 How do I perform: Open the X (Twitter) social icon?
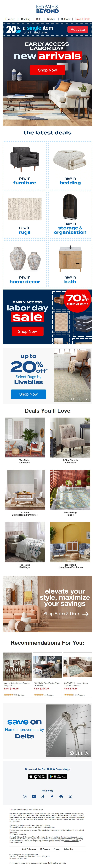(70, 797)
